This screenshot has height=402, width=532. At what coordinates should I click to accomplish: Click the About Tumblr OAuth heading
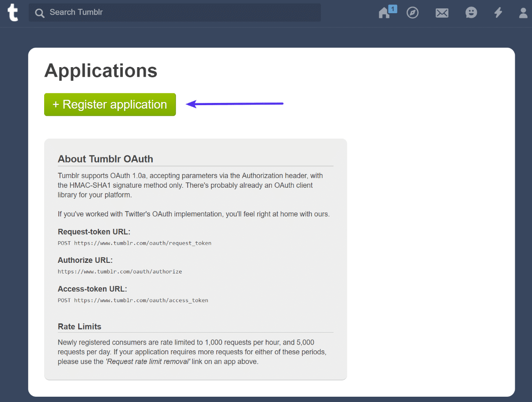(105, 159)
